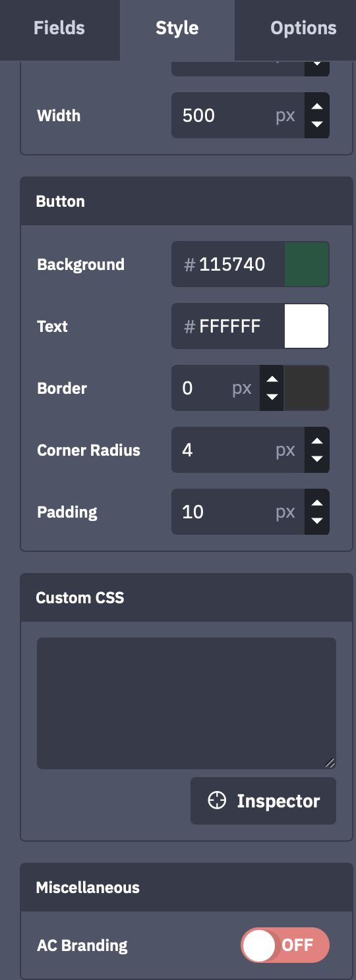356x980 pixels.
Task: Edit the Background hex value 115740
Action: point(232,264)
